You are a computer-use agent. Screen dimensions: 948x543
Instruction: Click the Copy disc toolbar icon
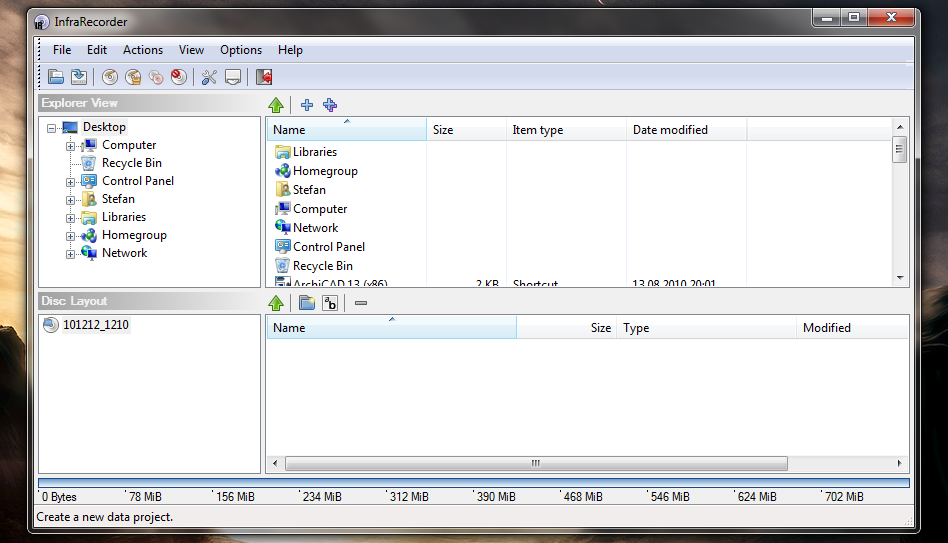pos(156,77)
